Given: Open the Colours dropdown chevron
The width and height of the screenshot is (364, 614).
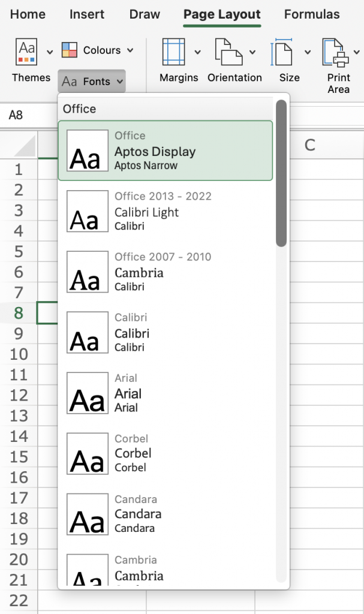Looking at the screenshot, I should pos(130,50).
